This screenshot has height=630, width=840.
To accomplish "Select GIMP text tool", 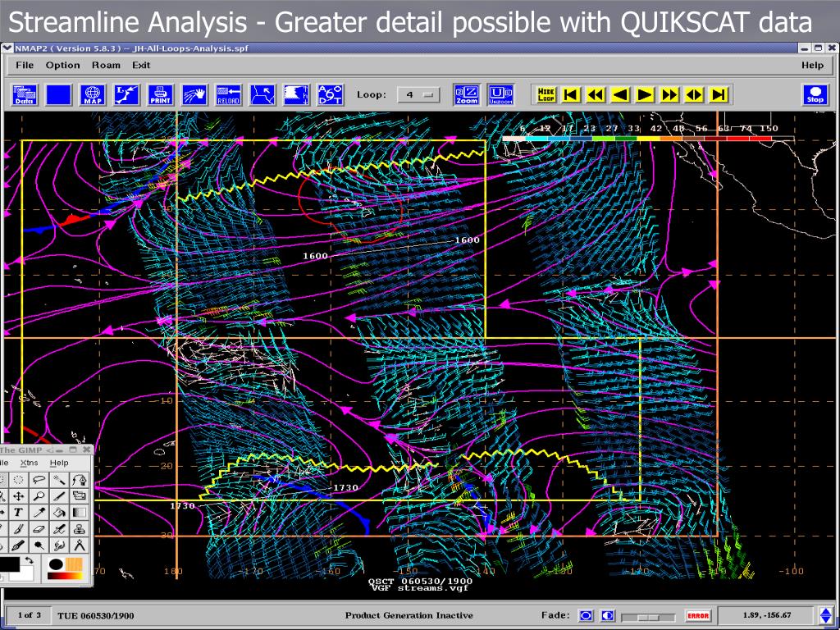I will coord(18,512).
